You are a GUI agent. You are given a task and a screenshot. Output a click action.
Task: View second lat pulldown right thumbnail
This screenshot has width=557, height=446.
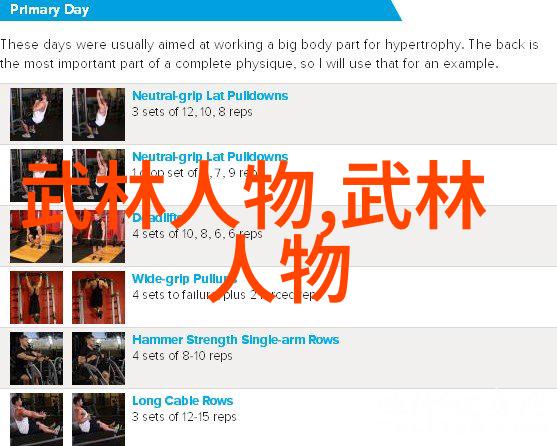98,175
